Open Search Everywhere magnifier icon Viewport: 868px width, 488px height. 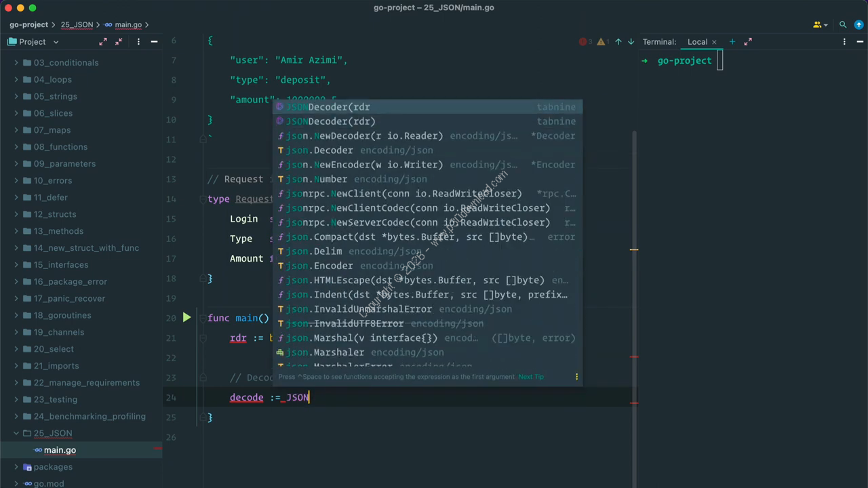pos(843,25)
